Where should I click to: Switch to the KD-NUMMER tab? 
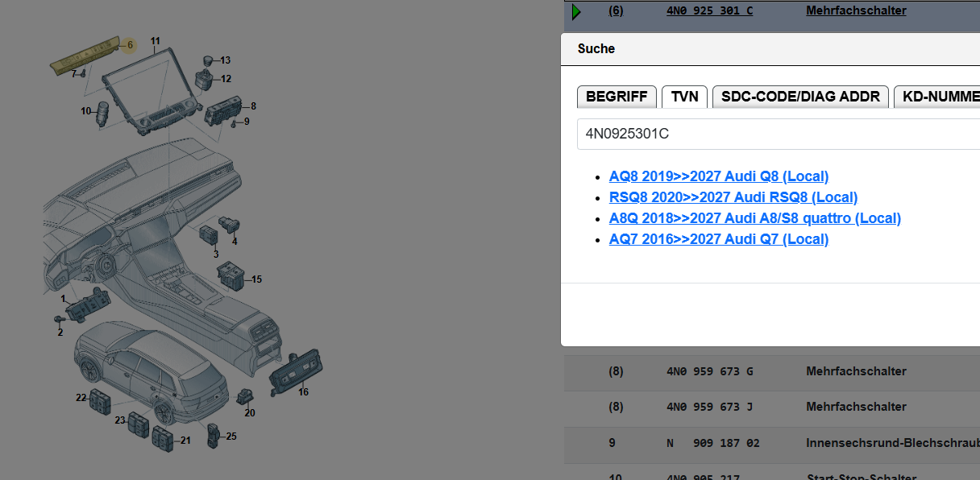[937, 97]
